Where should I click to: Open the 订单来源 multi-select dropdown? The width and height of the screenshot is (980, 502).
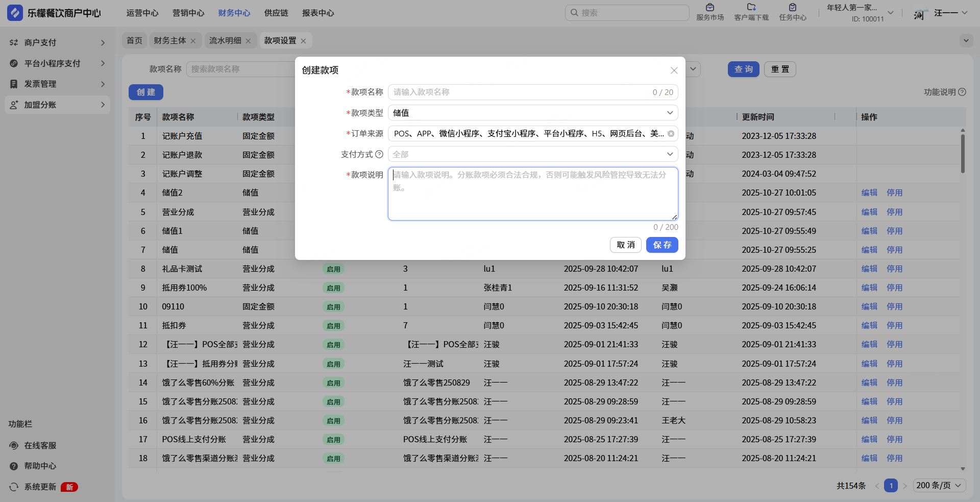tap(533, 133)
